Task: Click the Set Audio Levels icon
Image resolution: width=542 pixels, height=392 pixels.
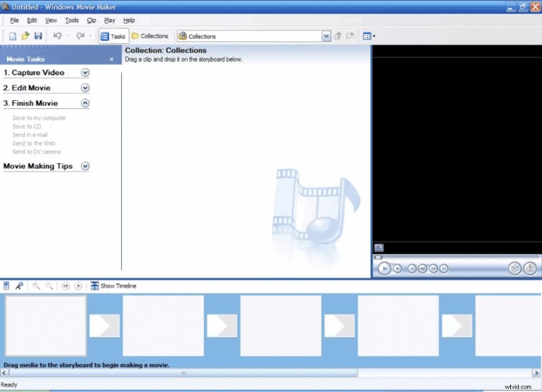Action: pyautogui.click(x=7, y=286)
